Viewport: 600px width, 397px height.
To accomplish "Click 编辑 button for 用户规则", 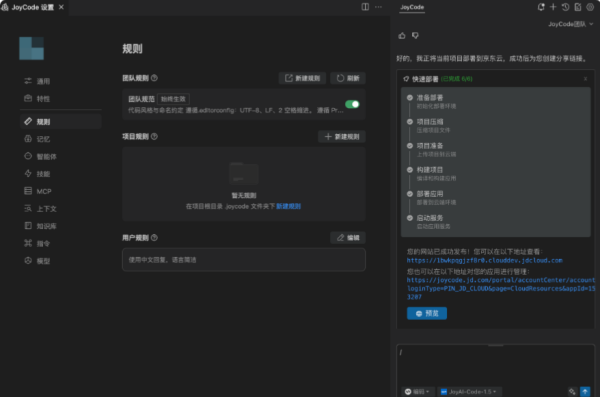I will point(348,238).
